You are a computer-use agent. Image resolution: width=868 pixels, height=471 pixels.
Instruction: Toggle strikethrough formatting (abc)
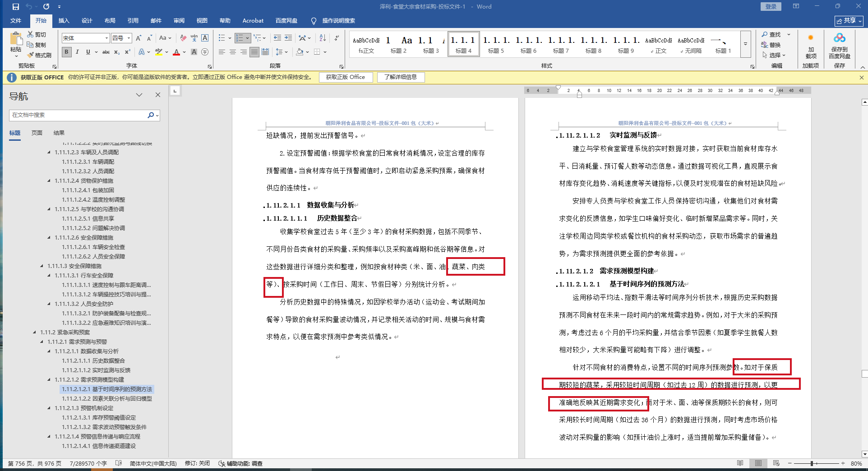click(106, 52)
